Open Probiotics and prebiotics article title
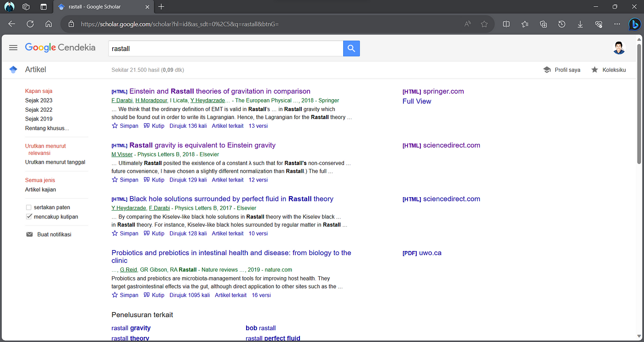The width and height of the screenshot is (644, 342). (231, 256)
